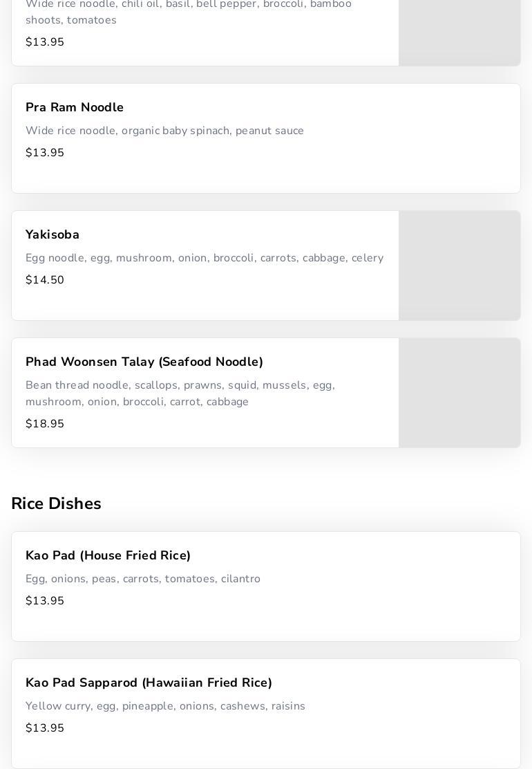Screen dimensions: 532x769
Task: Click the Hawaiian Fried Rice yellow curry description
Action: (x=165, y=706)
